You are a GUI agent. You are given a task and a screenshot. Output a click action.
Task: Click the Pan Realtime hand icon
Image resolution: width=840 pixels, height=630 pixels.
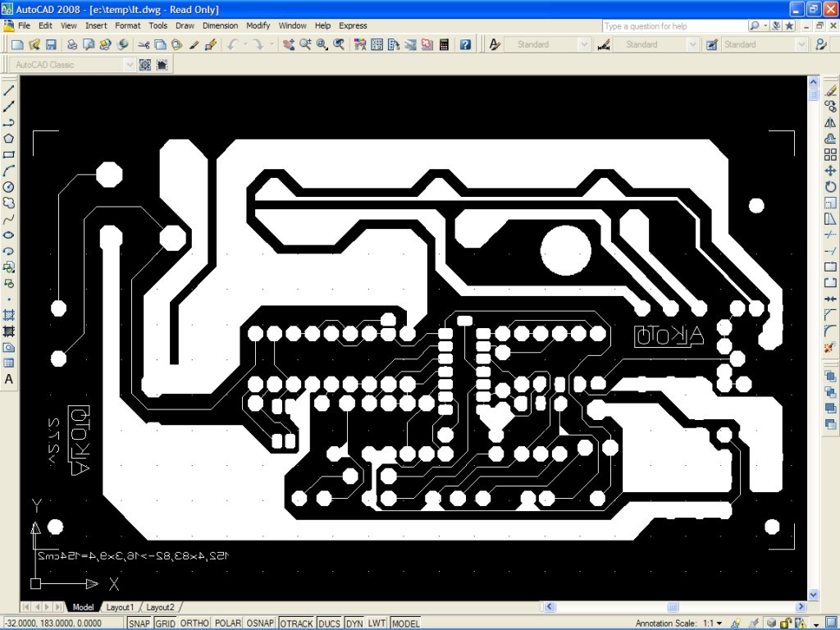pyautogui.click(x=289, y=44)
